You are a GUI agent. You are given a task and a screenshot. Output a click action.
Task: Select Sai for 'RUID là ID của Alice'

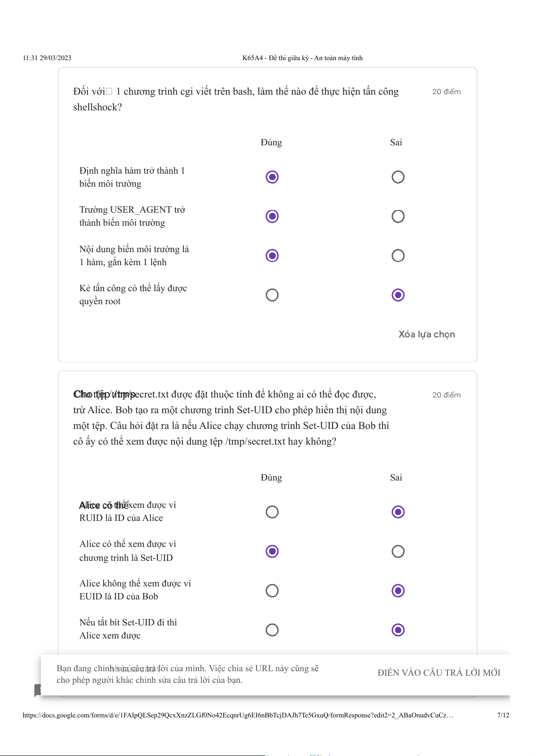tap(398, 512)
